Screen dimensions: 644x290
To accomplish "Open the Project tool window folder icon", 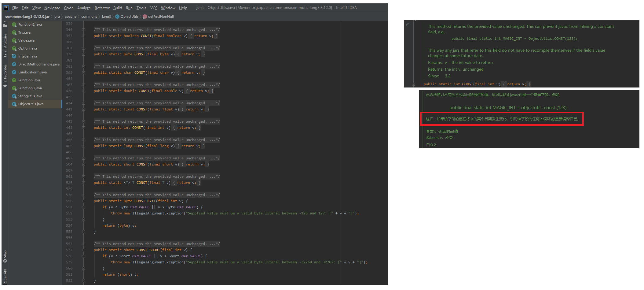I will point(5,26).
